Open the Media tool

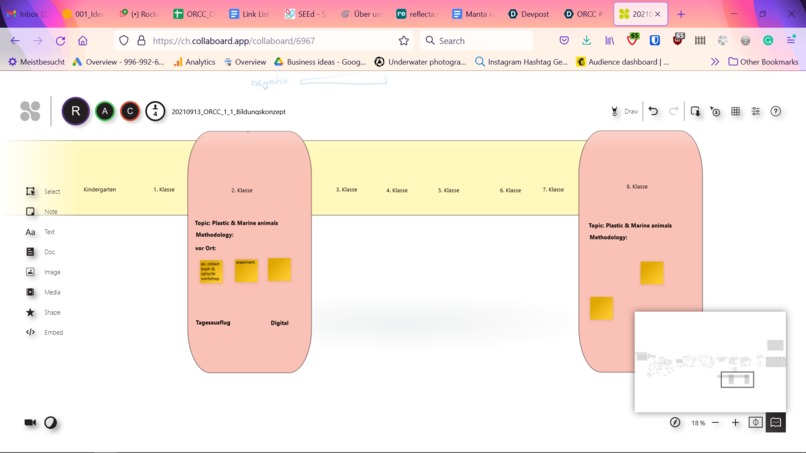click(43, 292)
